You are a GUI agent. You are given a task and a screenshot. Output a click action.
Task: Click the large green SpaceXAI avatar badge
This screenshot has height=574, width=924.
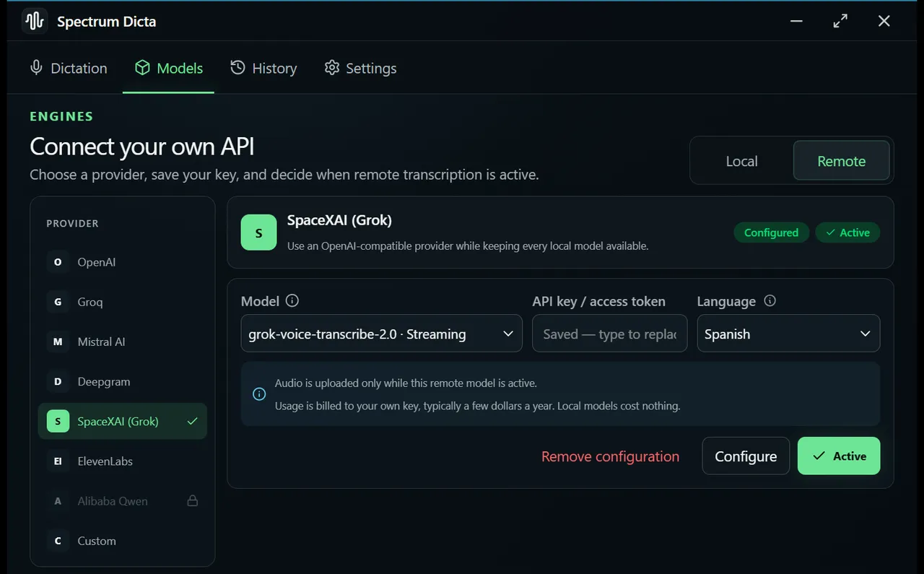click(258, 232)
